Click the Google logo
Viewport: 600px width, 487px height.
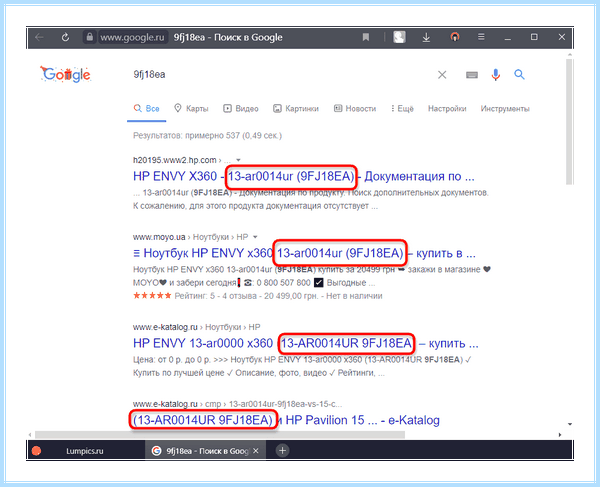(65, 74)
